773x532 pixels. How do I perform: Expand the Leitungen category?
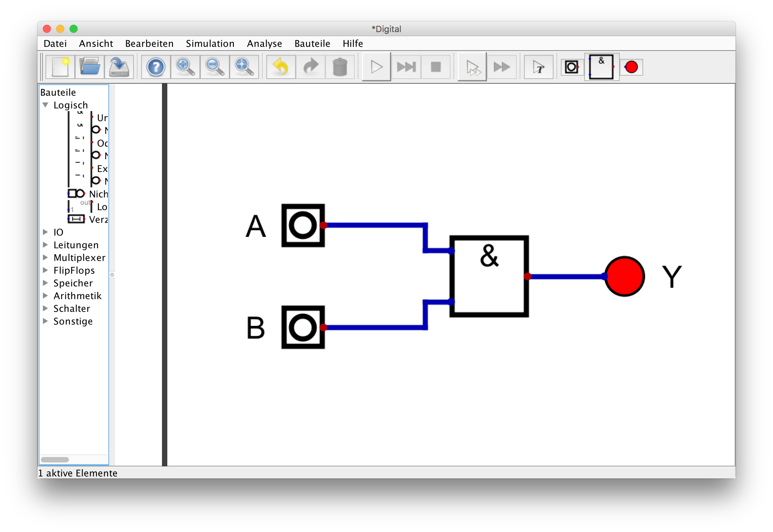tap(46, 245)
